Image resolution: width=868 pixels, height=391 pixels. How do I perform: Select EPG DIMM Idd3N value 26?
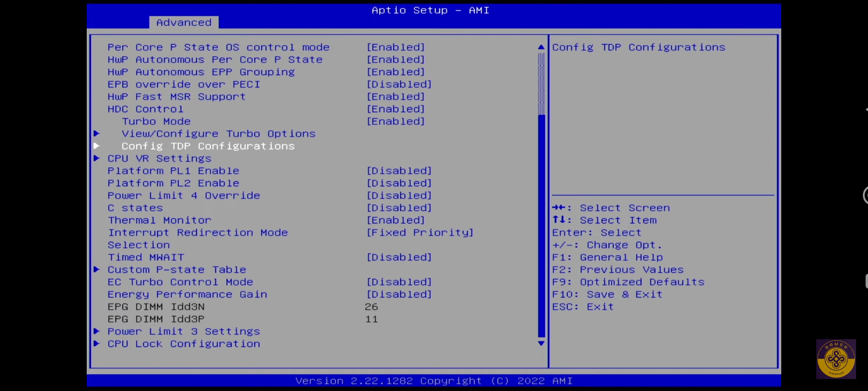point(371,307)
